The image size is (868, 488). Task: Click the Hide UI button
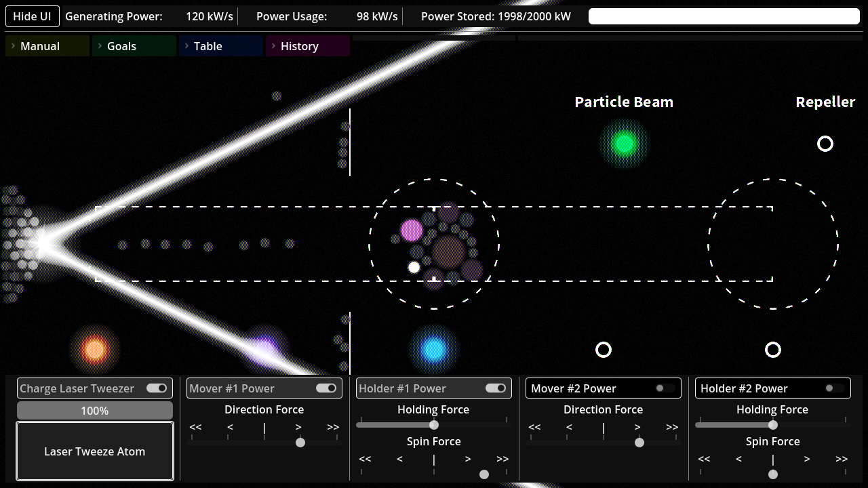click(33, 16)
